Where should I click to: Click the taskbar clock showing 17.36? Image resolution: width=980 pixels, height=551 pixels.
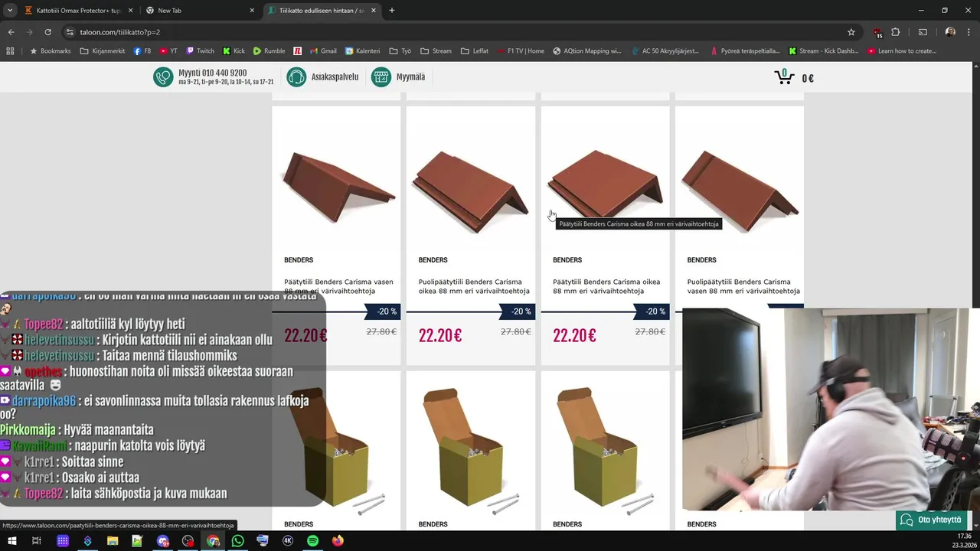coord(963,540)
